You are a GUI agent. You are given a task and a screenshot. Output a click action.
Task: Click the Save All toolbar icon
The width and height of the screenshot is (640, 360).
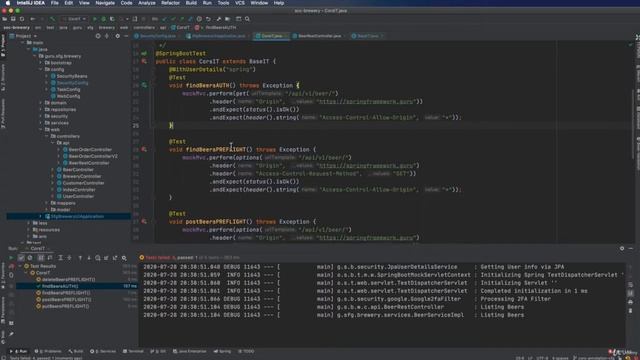click(x=13, y=19)
